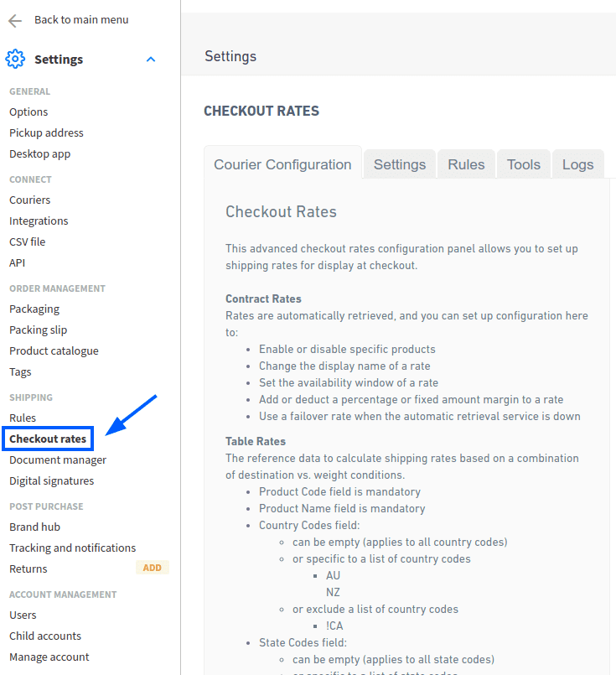The height and width of the screenshot is (675, 616).
Task: Open Child accounts settings
Action: point(44,636)
